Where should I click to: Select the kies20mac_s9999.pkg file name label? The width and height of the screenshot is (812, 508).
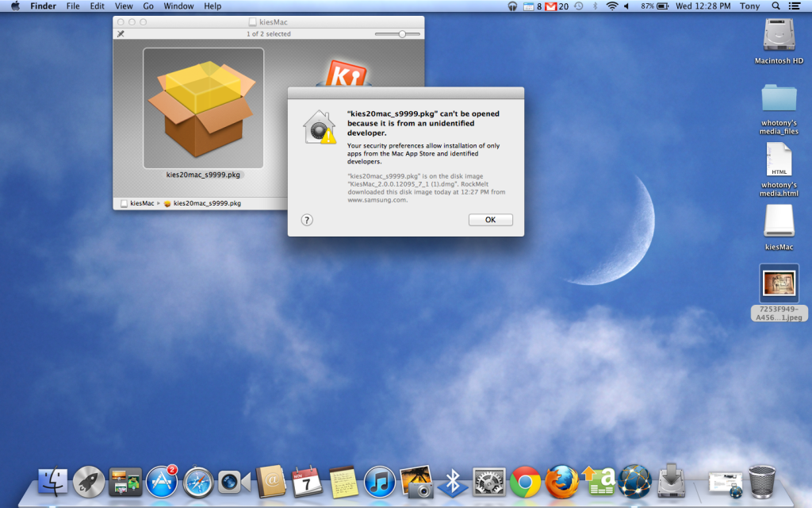pyautogui.click(x=203, y=175)
